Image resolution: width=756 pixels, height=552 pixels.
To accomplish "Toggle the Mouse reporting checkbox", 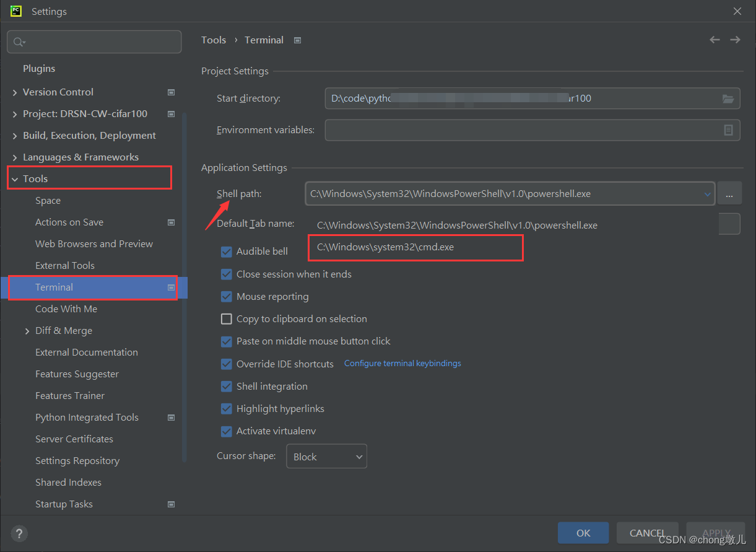I will [227, 297].
